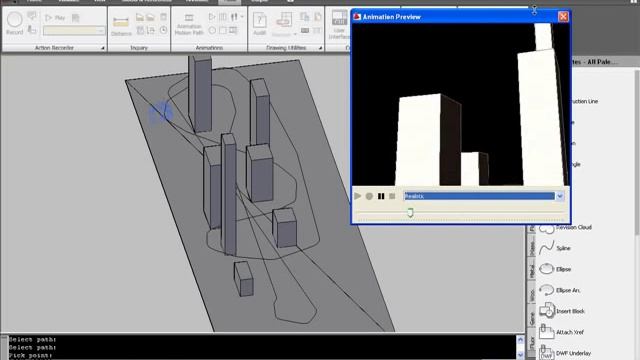Click the 'Inquiry' panel label
Image resolution: width=640 pixels, height=360 pixels.
point(139,48)
